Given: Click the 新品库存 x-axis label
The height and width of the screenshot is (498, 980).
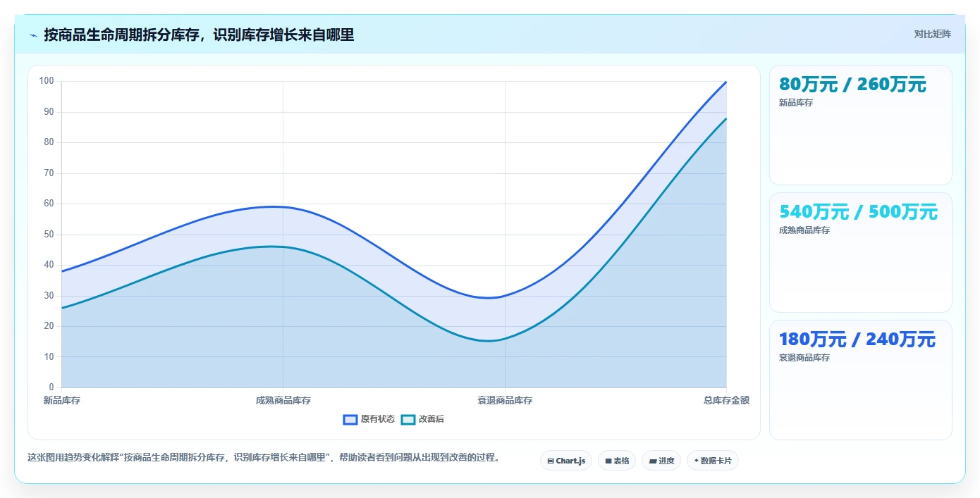Looking at the screenshot, I should pyautogui.click(x=61, y=400).
